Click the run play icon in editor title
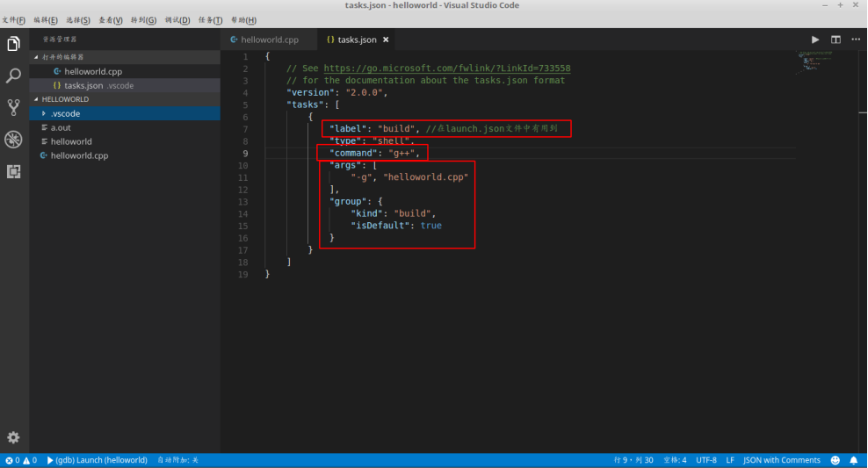Image resolution: width=868 pixels, height=468 pixels. point(815,40)
